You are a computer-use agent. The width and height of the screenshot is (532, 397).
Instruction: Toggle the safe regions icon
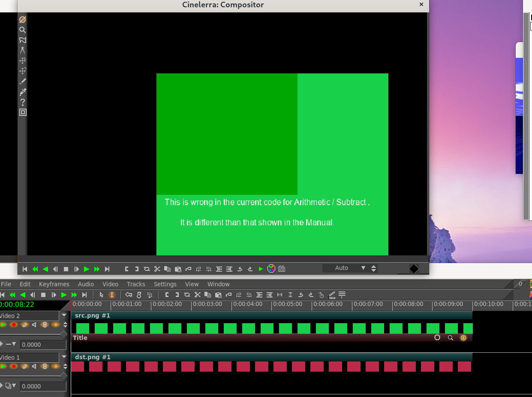[23, 112]
